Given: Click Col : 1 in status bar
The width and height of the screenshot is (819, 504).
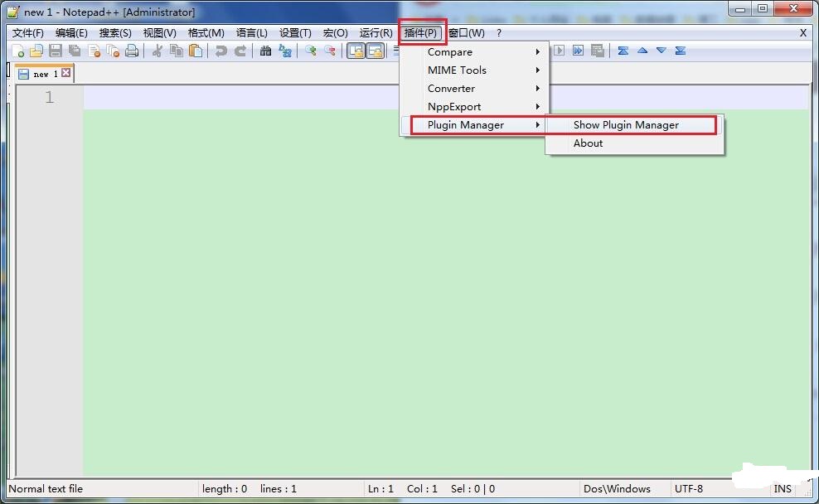Looking at the screenshot, I should [x=422, y=489].
